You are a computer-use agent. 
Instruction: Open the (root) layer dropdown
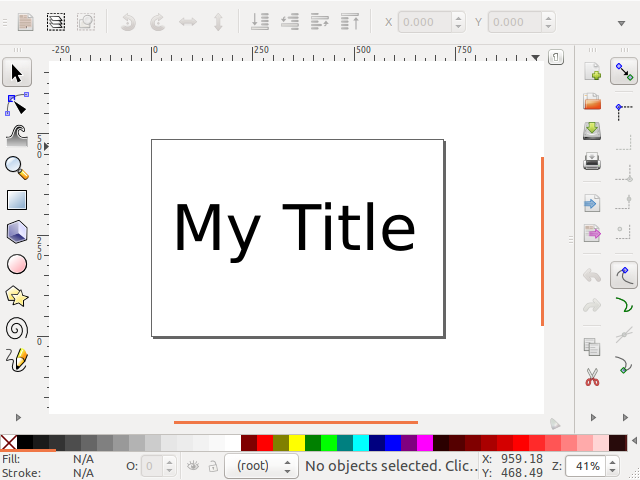(x=259, y=466)
